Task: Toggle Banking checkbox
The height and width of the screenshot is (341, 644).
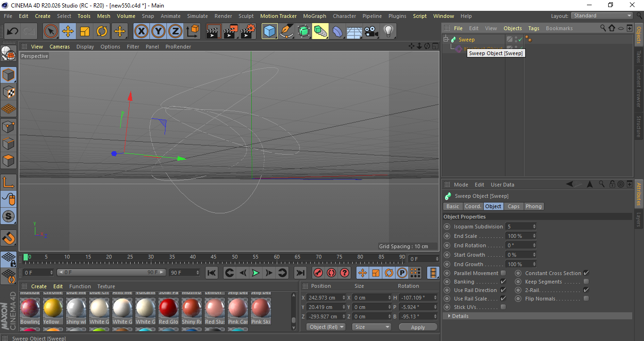Action: point(503,282)
